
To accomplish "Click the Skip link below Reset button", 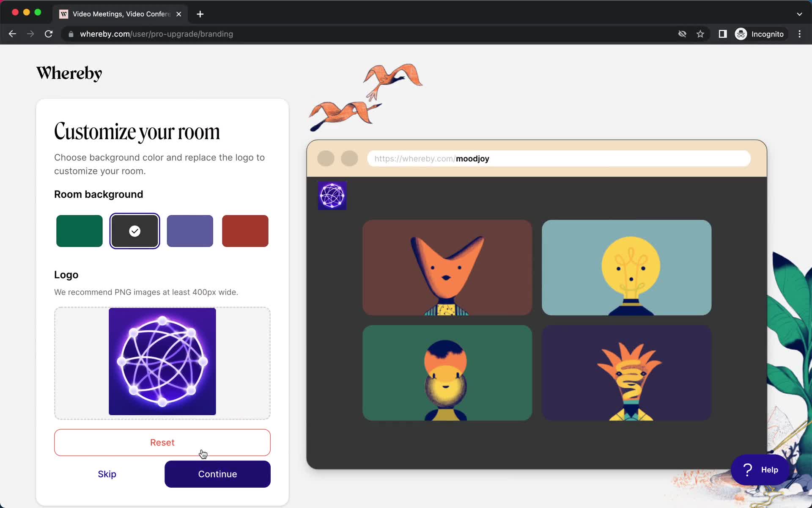I will [x=107, y=474].
